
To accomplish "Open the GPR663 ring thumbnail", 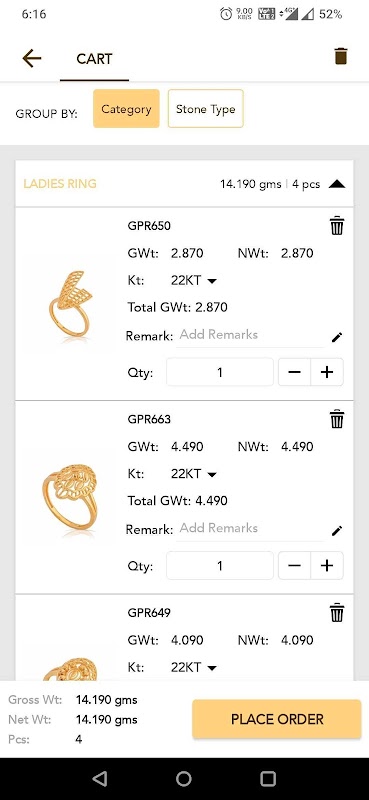I will [69, 499].
